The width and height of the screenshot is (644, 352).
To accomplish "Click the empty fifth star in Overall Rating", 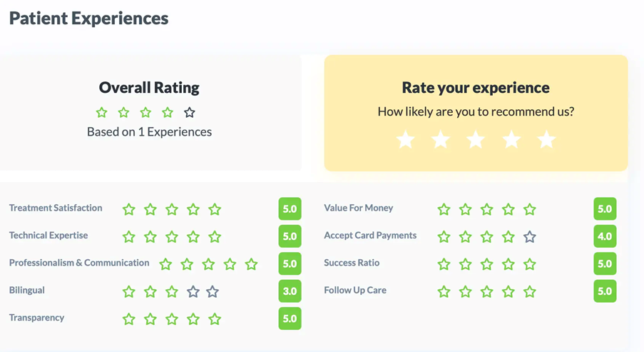I will click(x=189, y=113).
